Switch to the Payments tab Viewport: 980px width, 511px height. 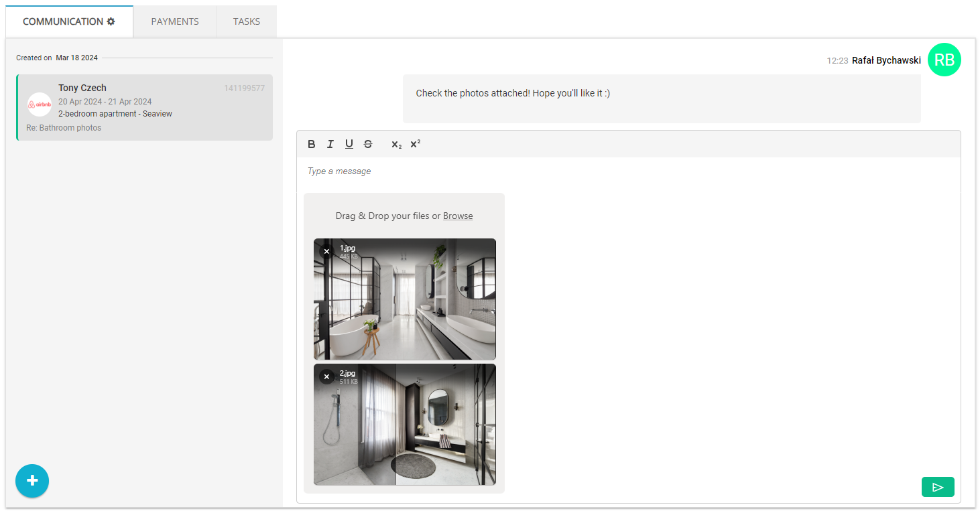click(175, 21)
